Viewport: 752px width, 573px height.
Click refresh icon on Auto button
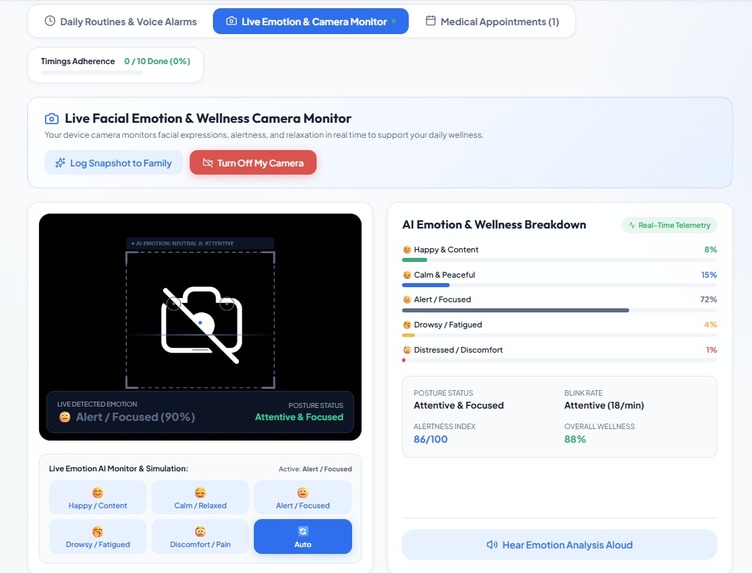[x=303, y=531]
